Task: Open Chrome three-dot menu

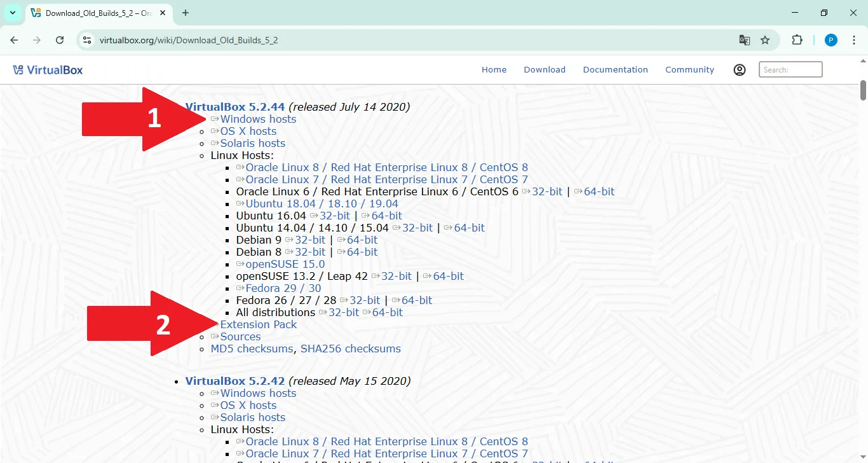Action: point(853,40)
